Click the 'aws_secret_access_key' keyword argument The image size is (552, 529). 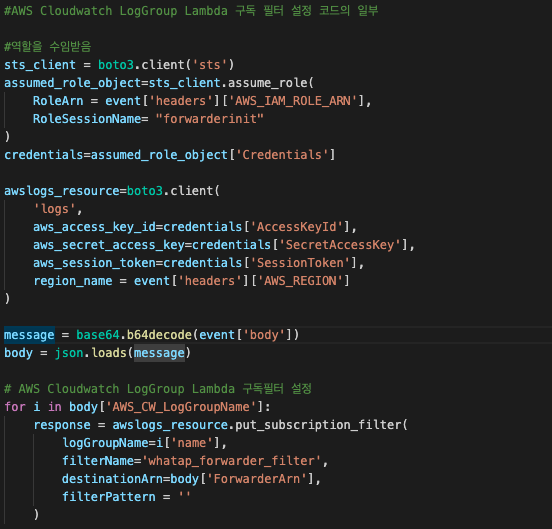[x=109, y=245]
